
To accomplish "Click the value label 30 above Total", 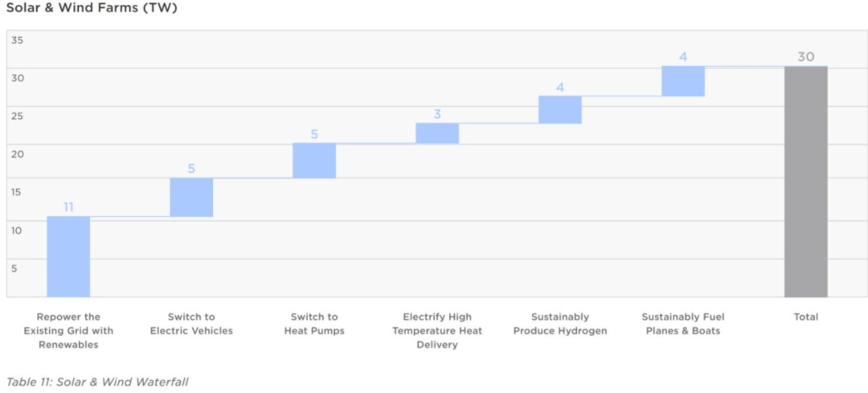I will pyautogui.click(x=805, y=56).
